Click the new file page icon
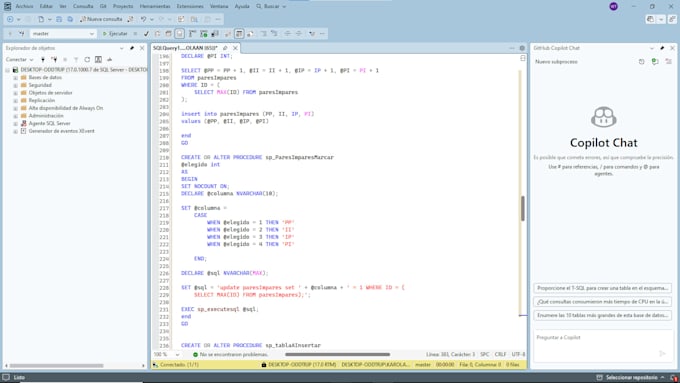 [x=41, y=19]
